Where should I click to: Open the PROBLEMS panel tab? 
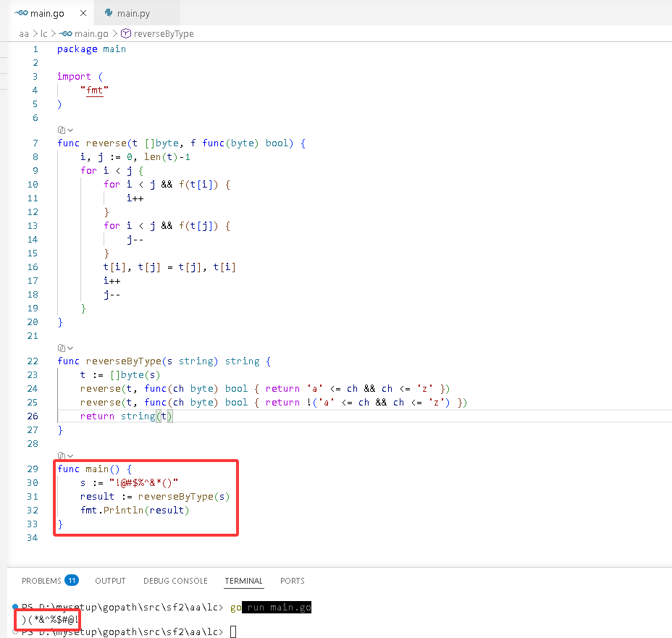[x=41, y=581]
